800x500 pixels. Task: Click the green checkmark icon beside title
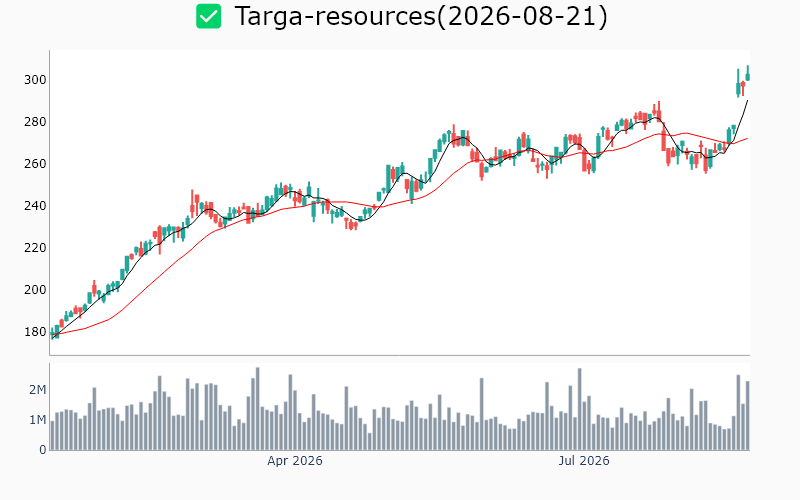[x=209, y=16]
